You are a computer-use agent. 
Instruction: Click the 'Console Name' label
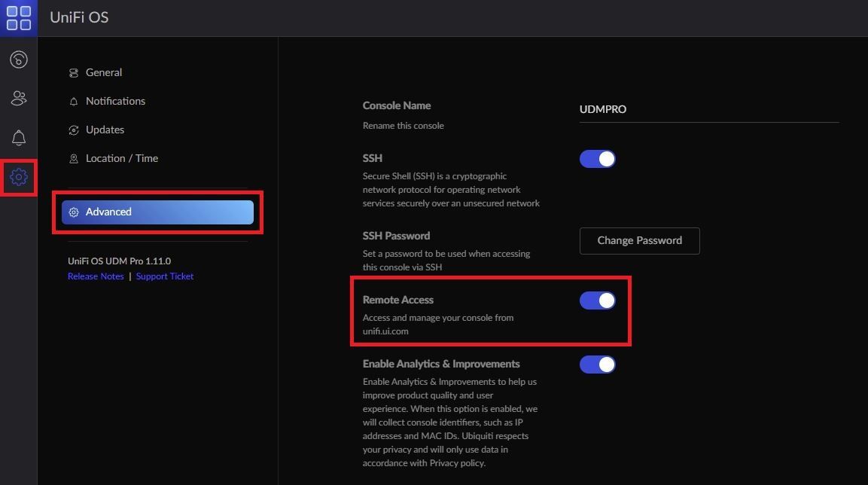coord(396,105)
